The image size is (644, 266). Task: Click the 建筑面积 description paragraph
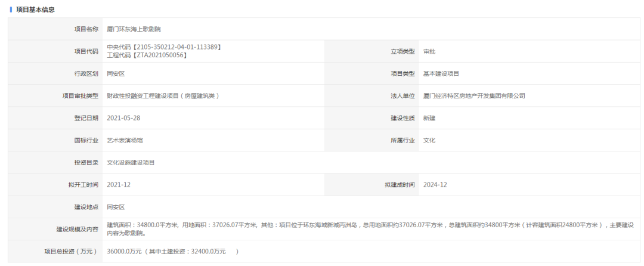pyautogui.click(x=370, y=229)
